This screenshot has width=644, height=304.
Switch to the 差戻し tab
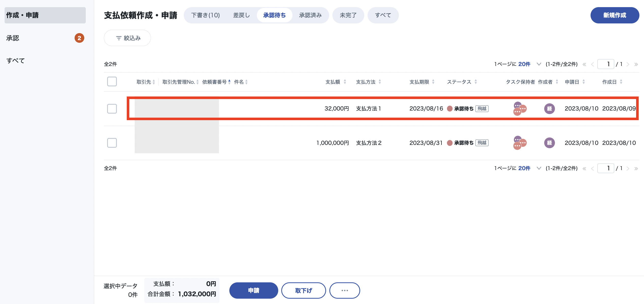[241, 15]
